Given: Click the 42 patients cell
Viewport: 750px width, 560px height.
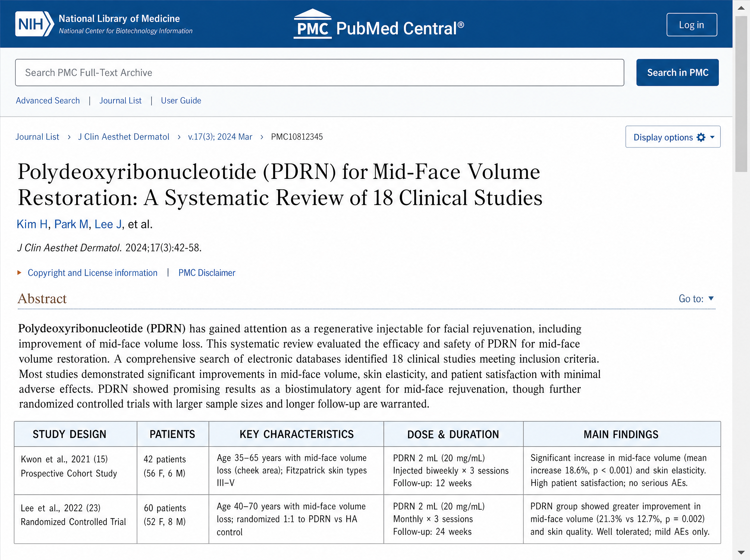Looking at the screenshot, I should (173, 470).
